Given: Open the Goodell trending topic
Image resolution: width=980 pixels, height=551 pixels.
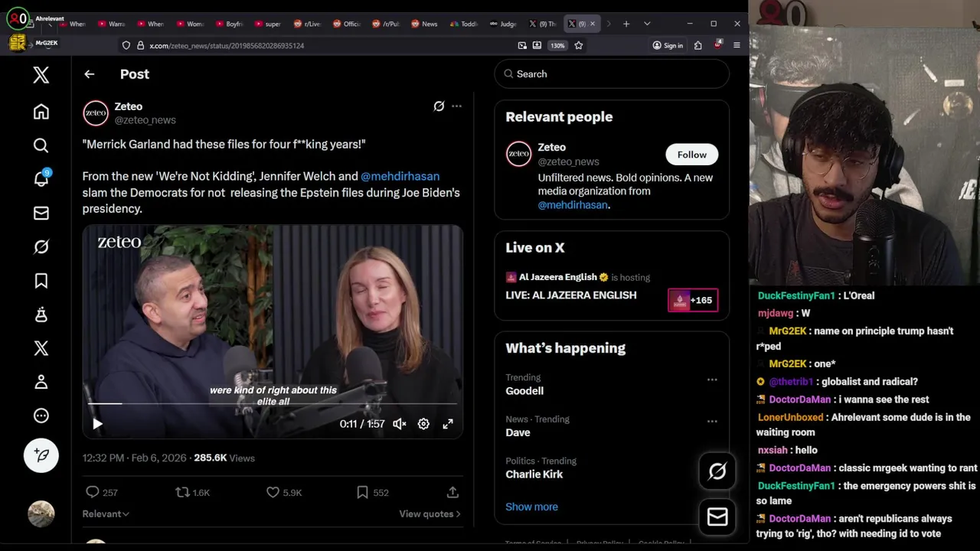Looking at the screenshot, I should tap(524, 391).
